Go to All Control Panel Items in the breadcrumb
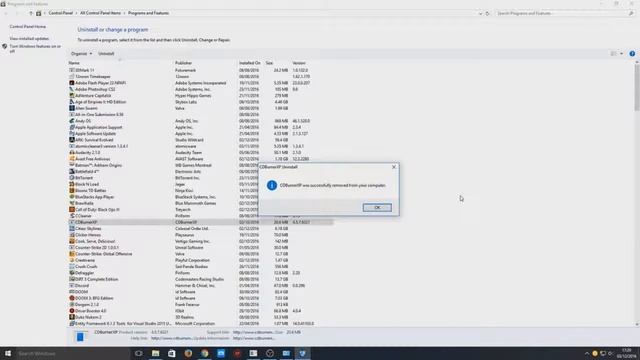The height and width of the screenshot is (360, 640). click(100, 13)
